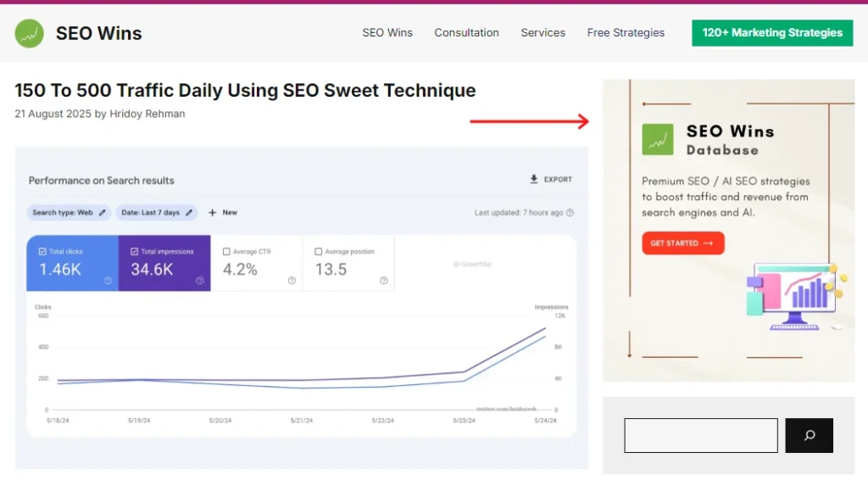
Task: Toggle the Total clicks checkbox
Action: (x=42, y=252)
